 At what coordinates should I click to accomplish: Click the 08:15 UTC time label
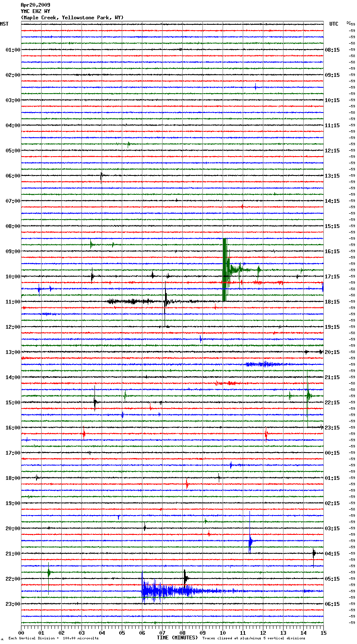tap(332, 50)
